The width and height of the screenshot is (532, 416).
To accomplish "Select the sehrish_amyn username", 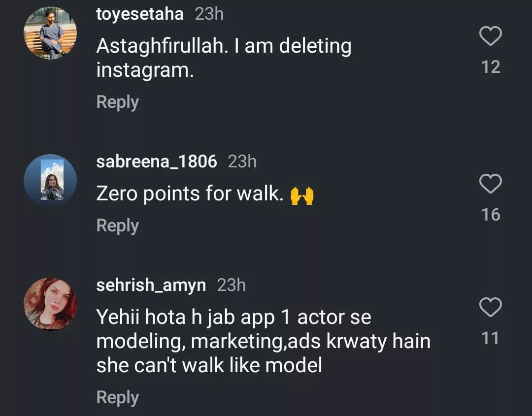I will point(151,285).
